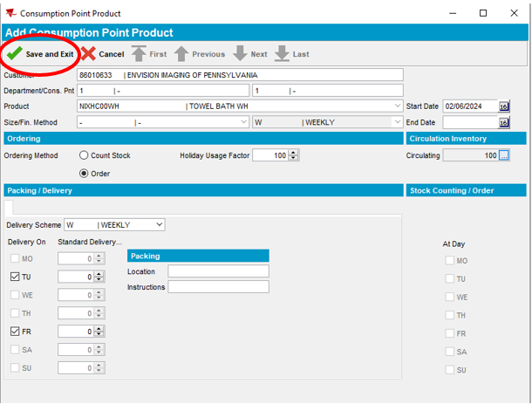This screenshot has height=404, width=532.
Task: Uncheck the TU delivery day checkbox
Action: click(x=15, y=277)
